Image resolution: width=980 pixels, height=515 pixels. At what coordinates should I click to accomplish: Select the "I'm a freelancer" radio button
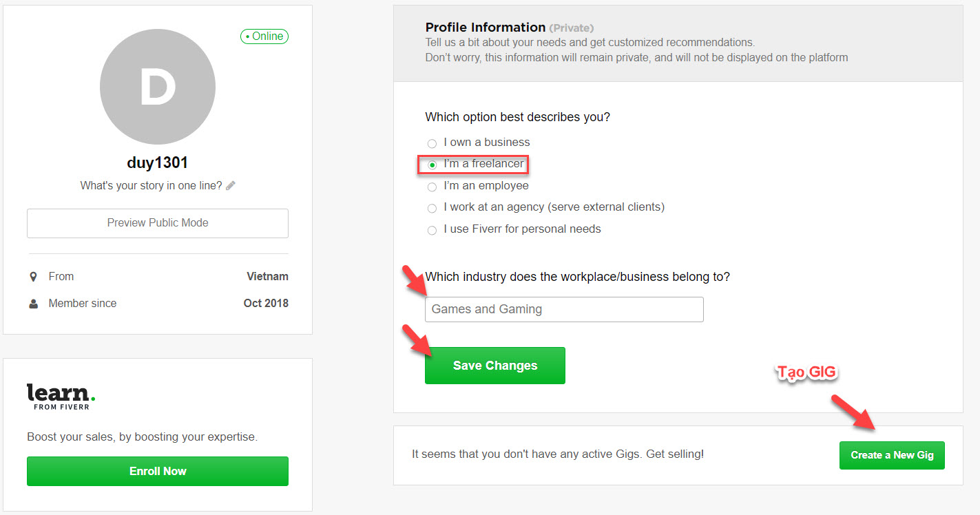432,165
